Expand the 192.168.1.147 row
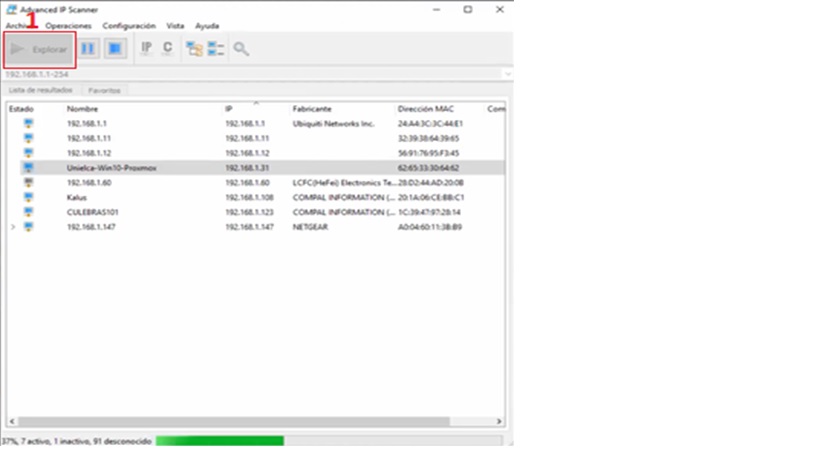This screenshot has width=819, height=460. pyautogui.click(x=13, y=227)
